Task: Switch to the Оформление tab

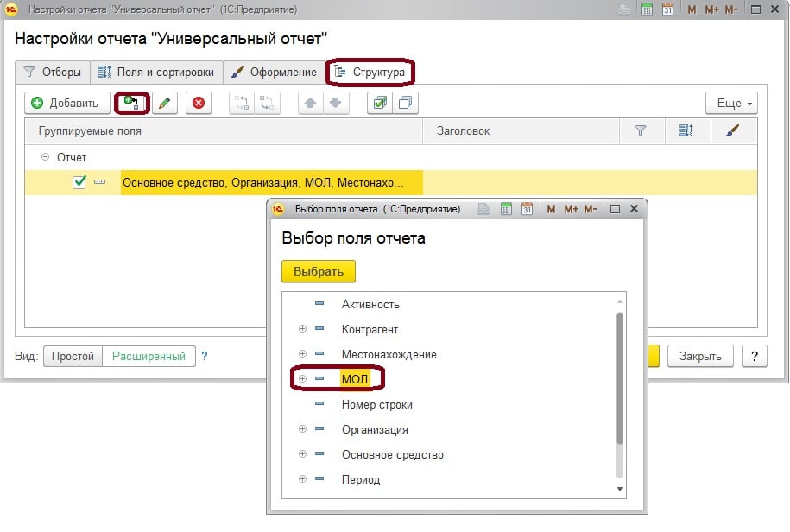Action: (x=275, y=72)
